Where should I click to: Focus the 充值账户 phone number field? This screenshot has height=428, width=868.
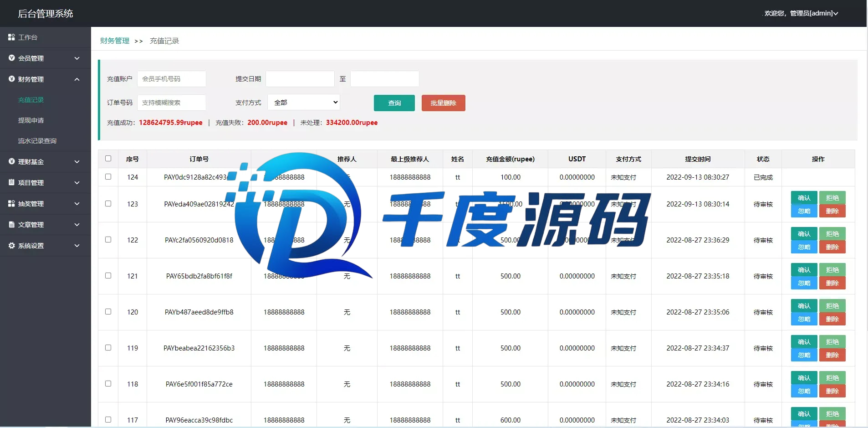coord(172,79)
